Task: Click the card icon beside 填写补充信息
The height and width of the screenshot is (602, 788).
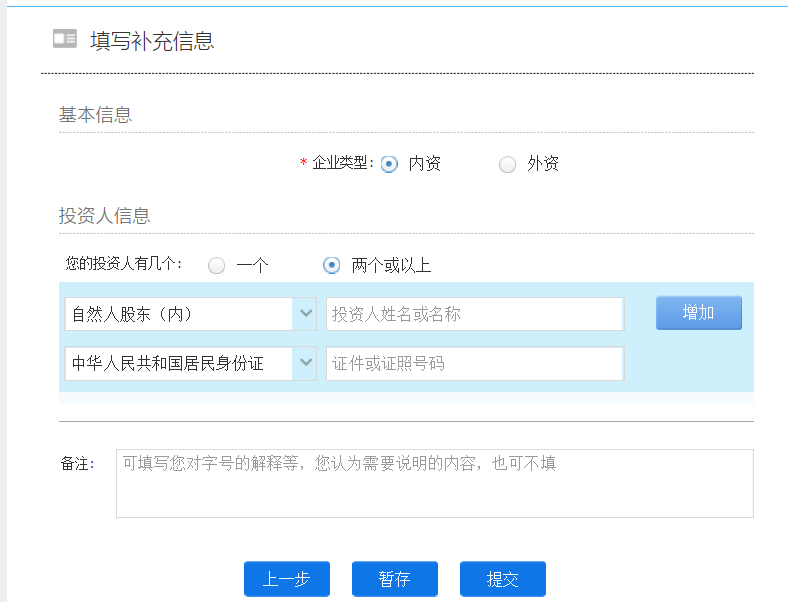Action: click(x=65, y=39)
